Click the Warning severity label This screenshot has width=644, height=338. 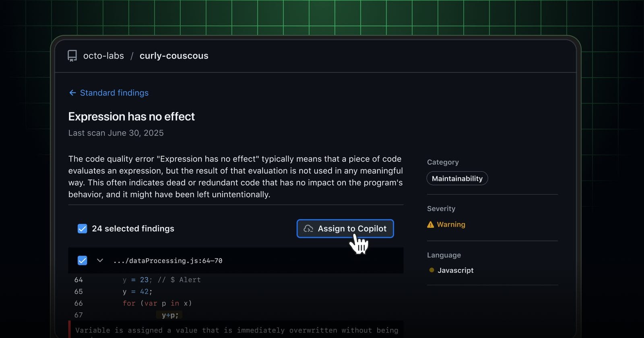pos(451,225)
